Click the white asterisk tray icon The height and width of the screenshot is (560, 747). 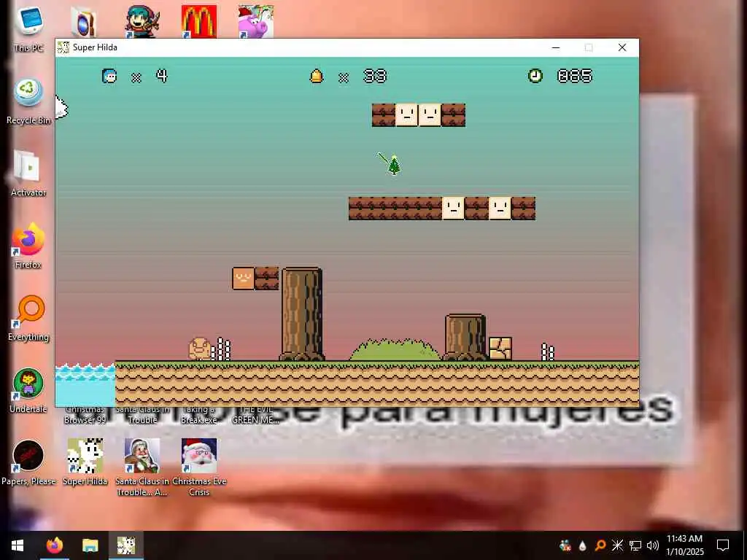coord(617,545)
